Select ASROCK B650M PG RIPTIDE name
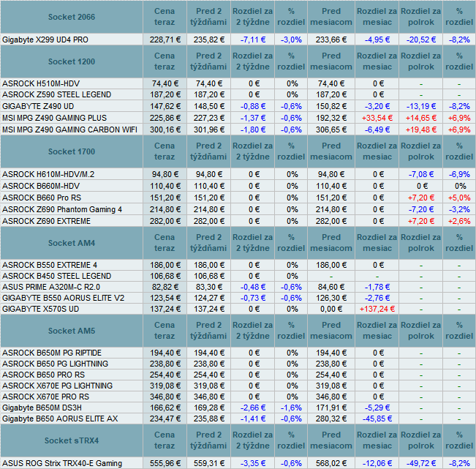Viewport: 476px width, 469px height. [x=52, y=353]
